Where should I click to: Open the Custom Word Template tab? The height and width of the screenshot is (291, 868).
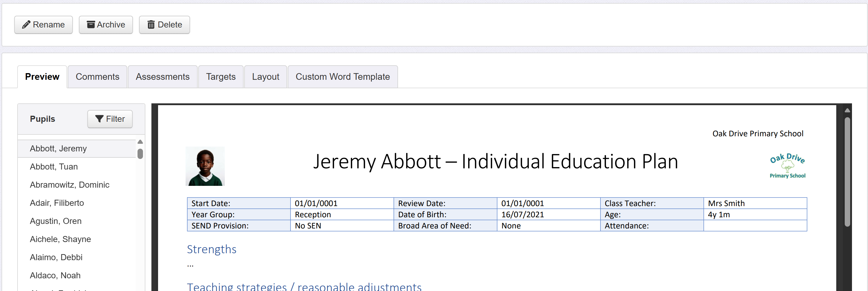pyautogui.click(x=342, y=77)
